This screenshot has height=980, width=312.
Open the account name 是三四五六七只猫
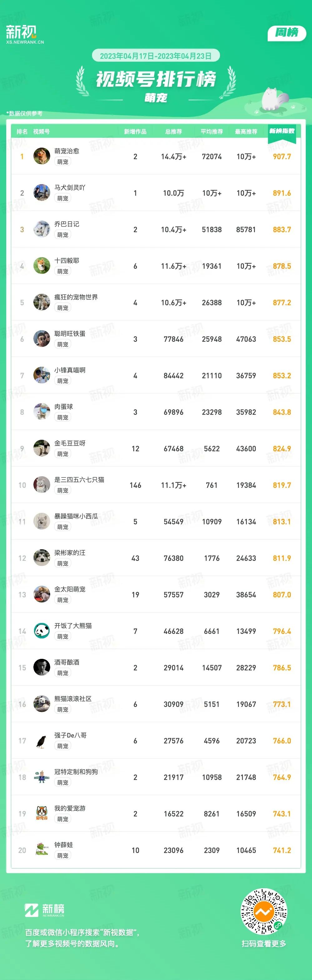tap(79, 480)
